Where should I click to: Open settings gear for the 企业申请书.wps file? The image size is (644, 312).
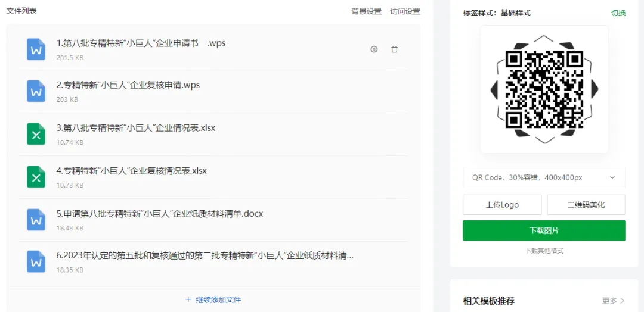coord(374,49)
